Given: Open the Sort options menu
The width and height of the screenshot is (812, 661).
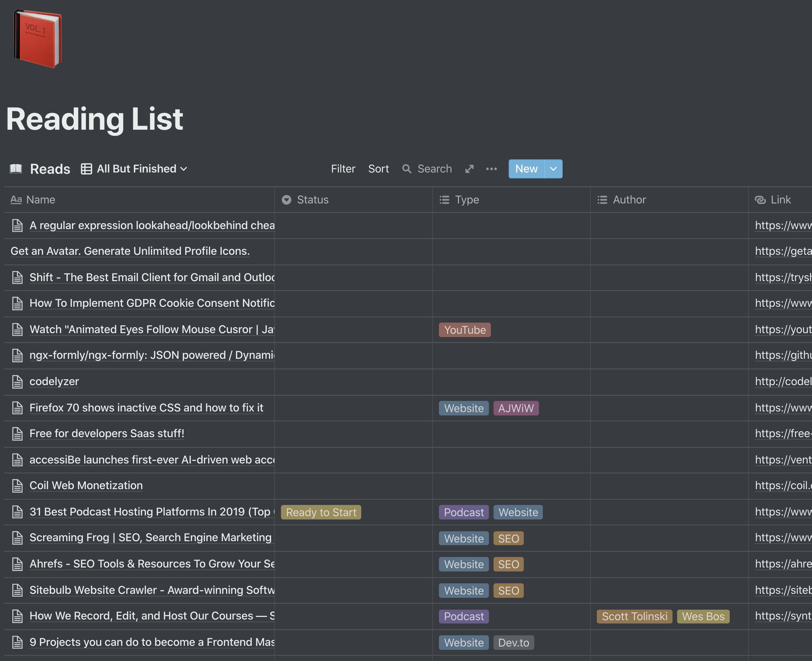Looking at the screenshot, I should (x=378, y=169).
